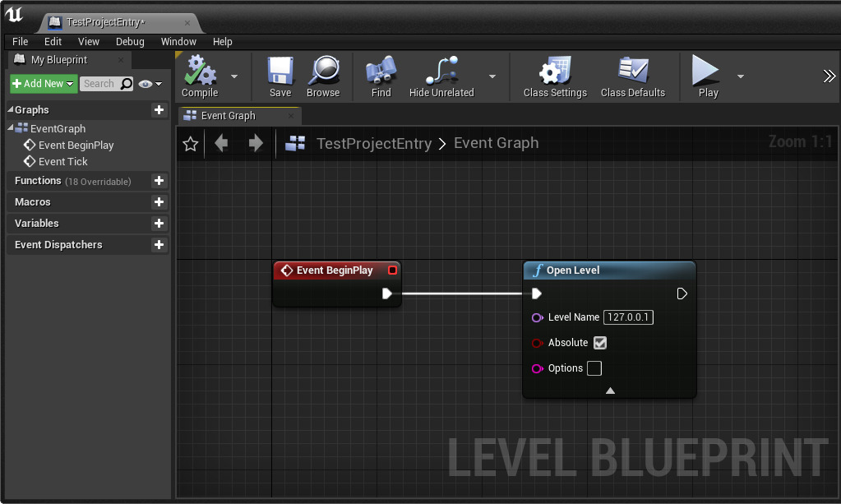The height and width of the screenshot is (504, 841).
Task: Toggle the Absolute checkbox
Action: [600, 343]
